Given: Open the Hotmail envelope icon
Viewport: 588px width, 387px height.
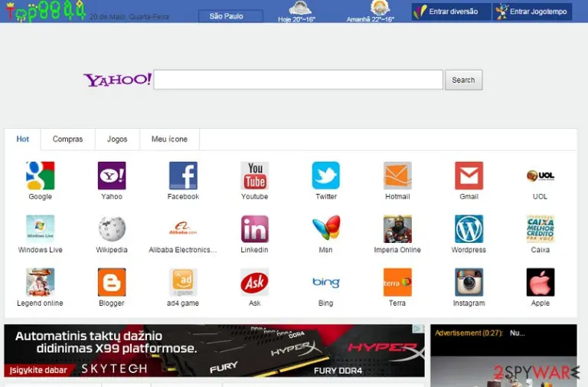Looking at the screenshot, I should (397, 175).
